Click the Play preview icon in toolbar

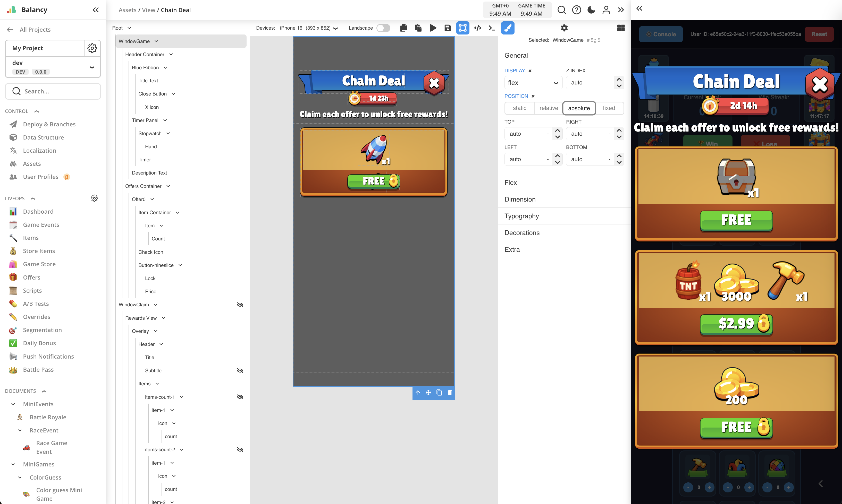(x=433, y=28)
